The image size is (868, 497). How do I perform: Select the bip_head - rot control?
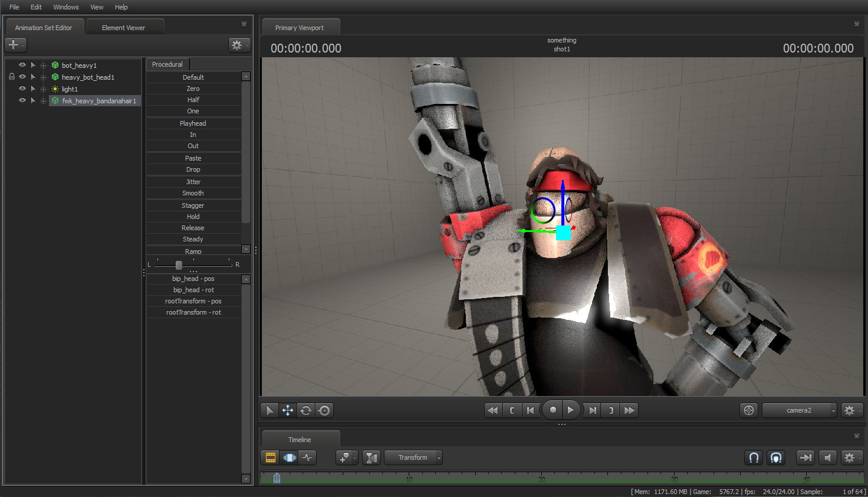tap(193, 290)
